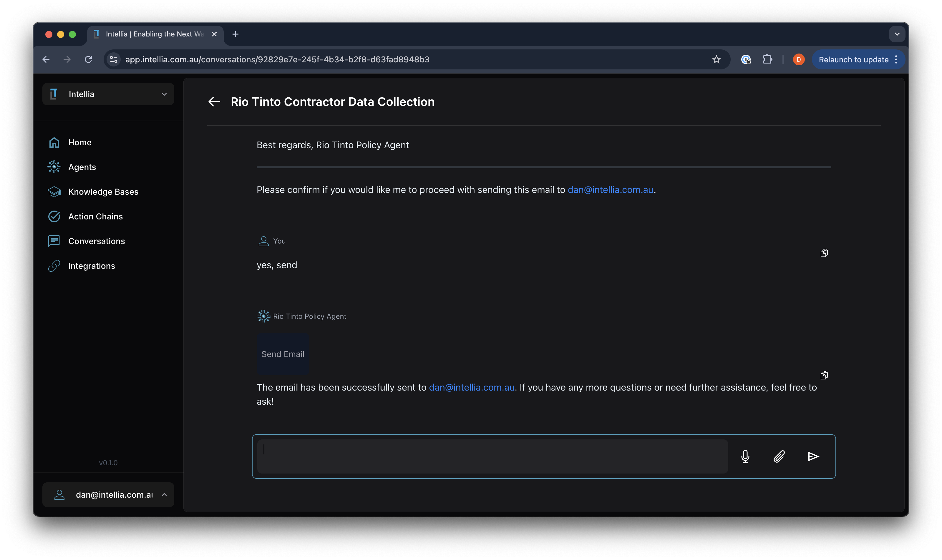Start voice input with the microphone icon
942x560 pixels.
pyautogui.click(x=745, y=456)
